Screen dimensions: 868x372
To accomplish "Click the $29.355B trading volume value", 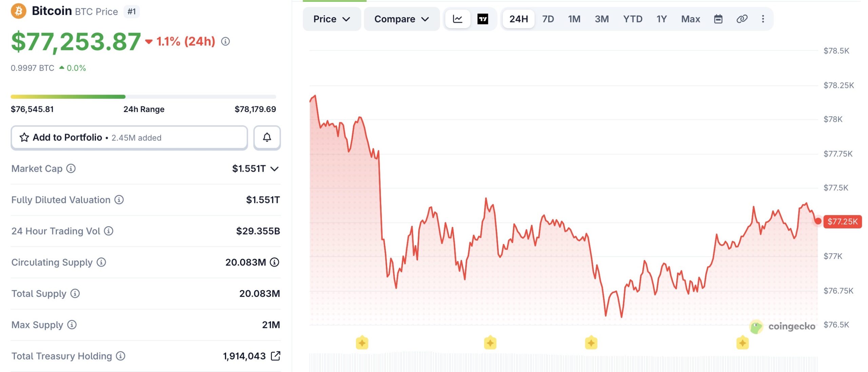I will pos(258,231).
